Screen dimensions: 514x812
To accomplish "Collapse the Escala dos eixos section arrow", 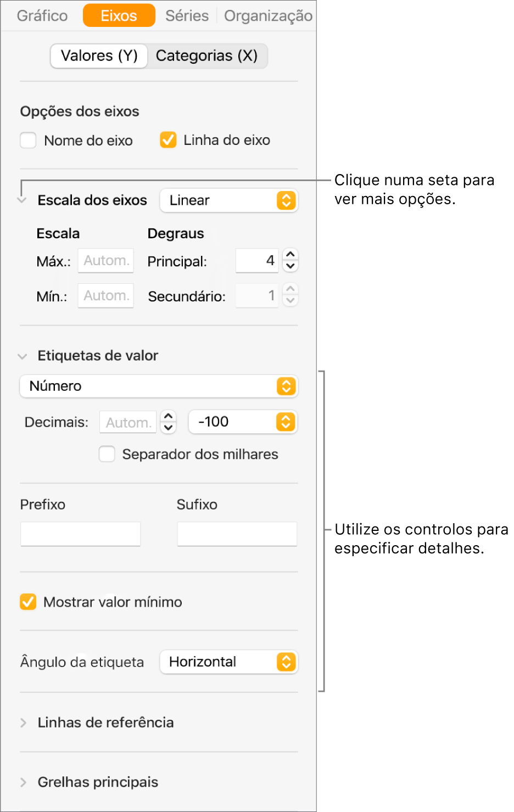I will click(x=22, y=200).
